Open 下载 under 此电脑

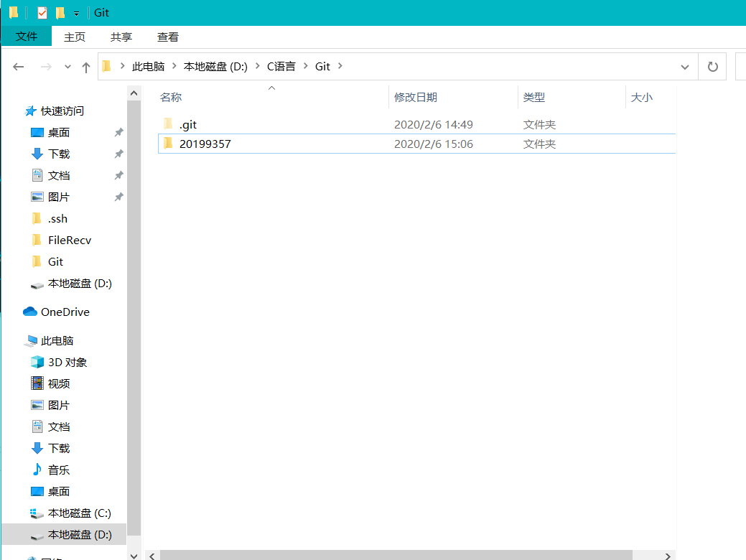[59, 448]
